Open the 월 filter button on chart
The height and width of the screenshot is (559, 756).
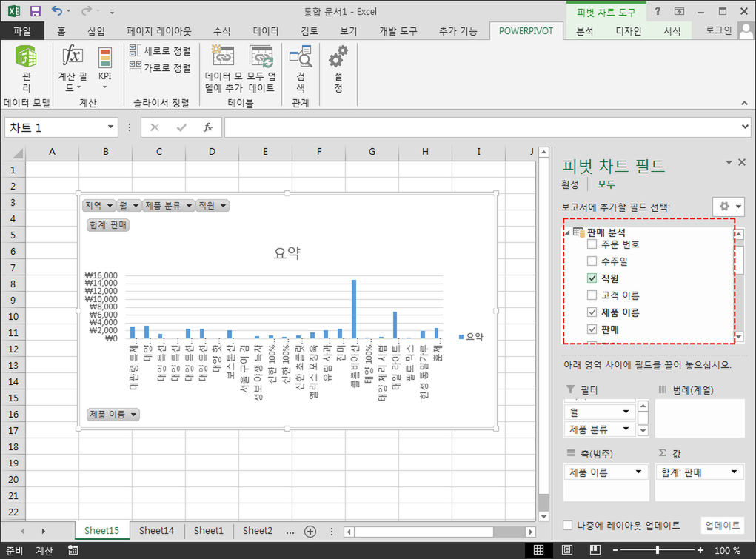(129, 206)
